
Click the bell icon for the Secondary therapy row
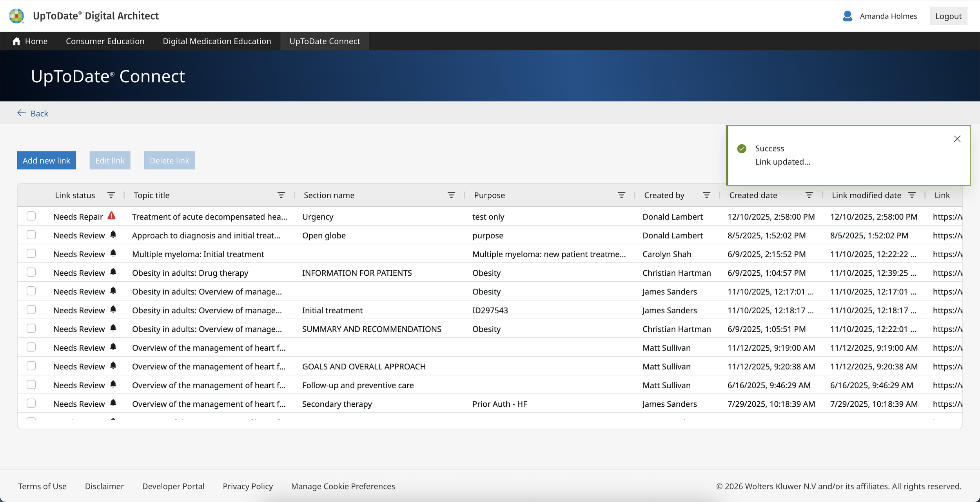click(x=113, y=403)
